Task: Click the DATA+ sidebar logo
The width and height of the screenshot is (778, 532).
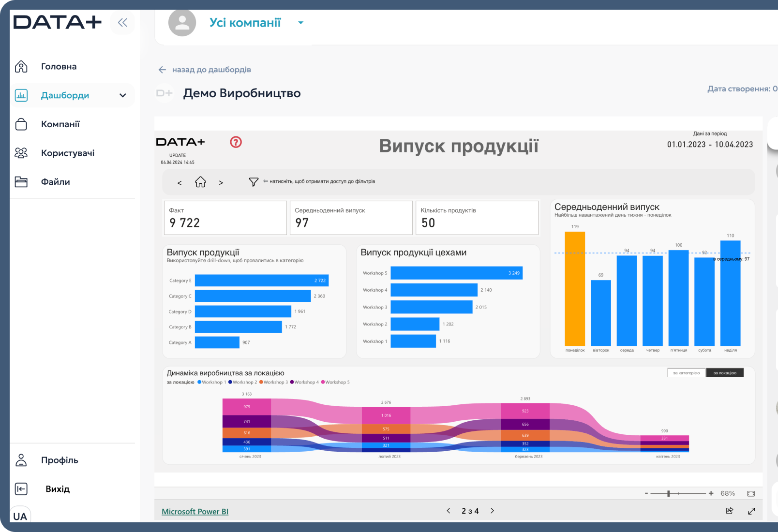Action: 58,22
